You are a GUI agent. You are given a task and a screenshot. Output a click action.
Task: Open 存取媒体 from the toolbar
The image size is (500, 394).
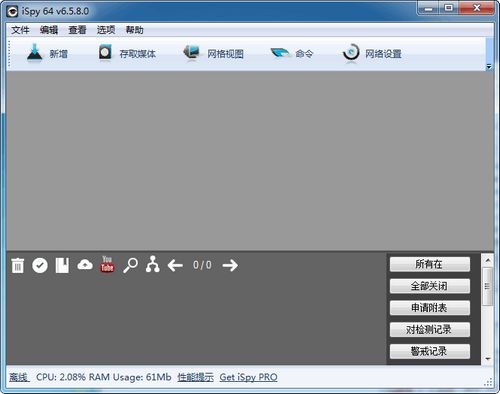pos(127,53)
